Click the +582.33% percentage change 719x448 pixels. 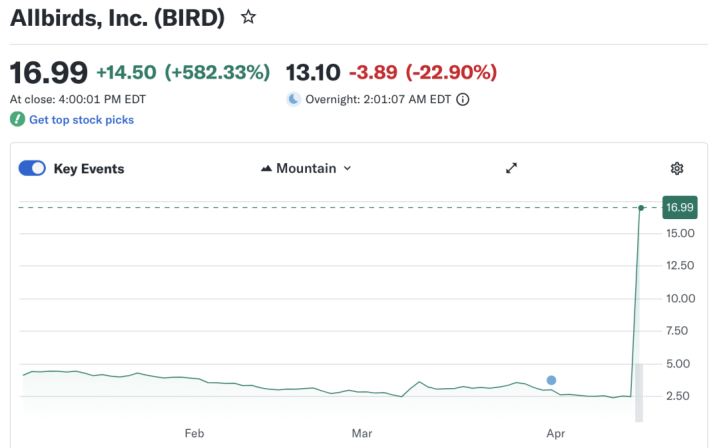pyautogui.click(x=217, y=72)
